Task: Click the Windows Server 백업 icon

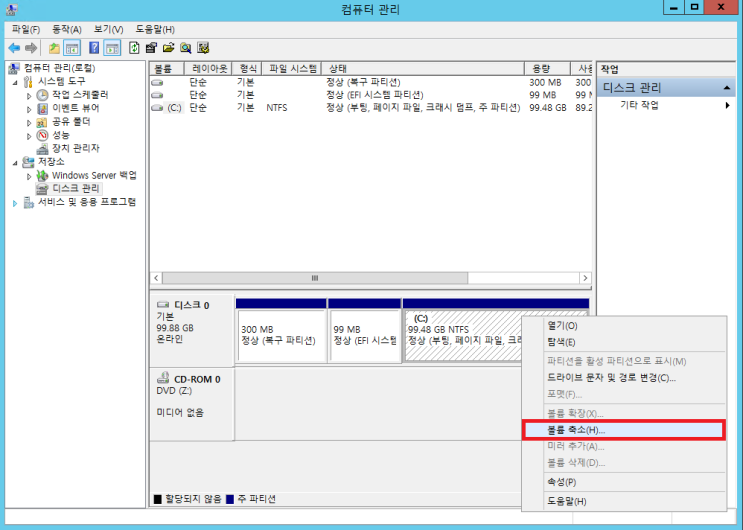Action: click(43, 175)
